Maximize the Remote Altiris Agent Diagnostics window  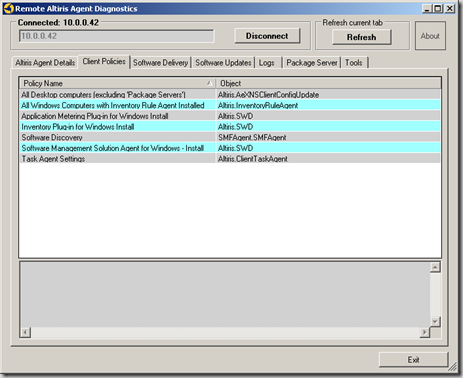[438, 9]
